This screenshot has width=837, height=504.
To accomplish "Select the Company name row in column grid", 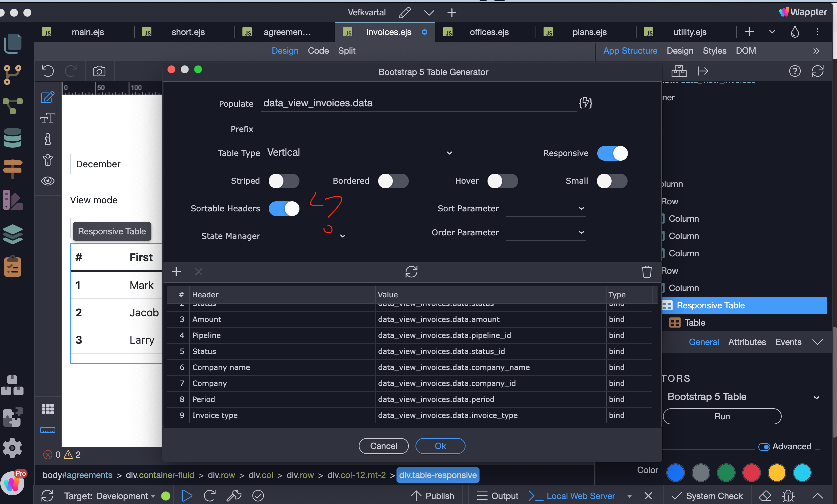I will pyautogui.click(x=409, y=367).
